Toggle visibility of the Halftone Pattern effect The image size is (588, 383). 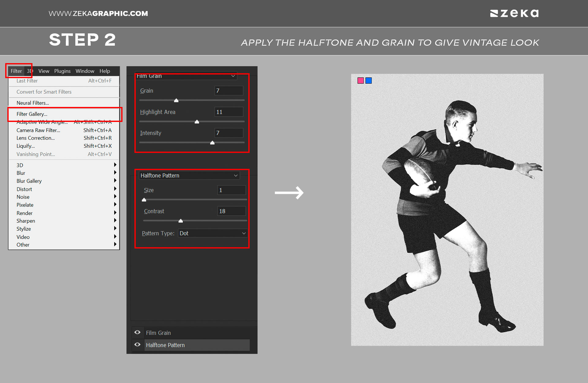point(137,345)
